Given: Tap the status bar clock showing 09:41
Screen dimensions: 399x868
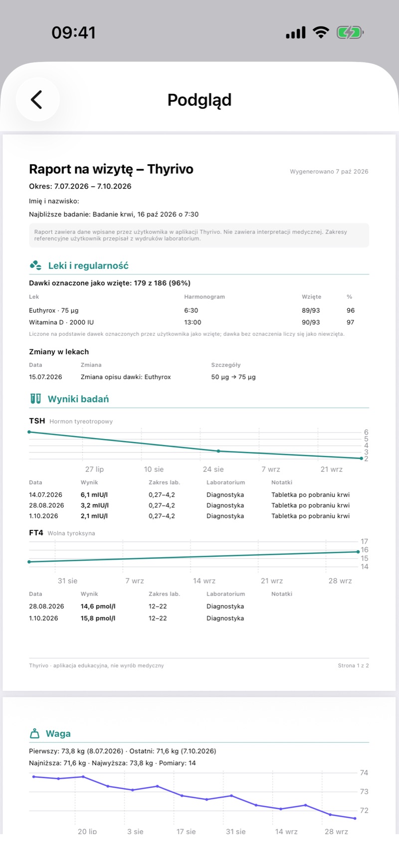Looking at the screenshot, I should coord(74,33).
